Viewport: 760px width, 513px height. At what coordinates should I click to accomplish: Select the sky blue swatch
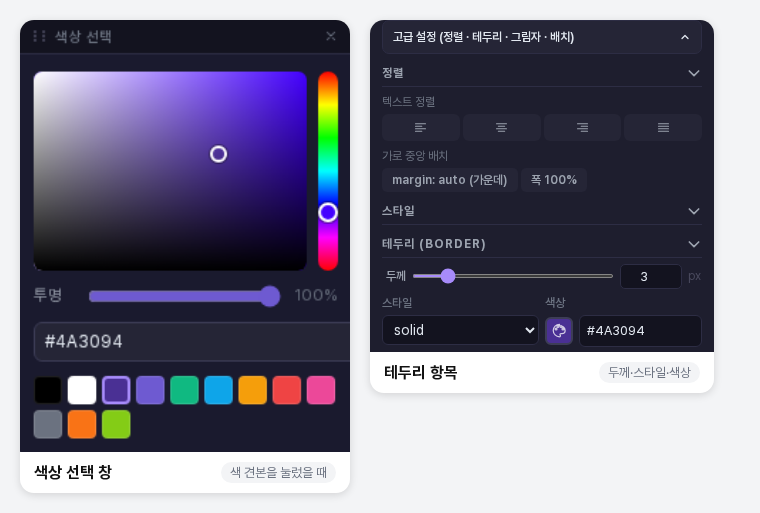[219, 390]
